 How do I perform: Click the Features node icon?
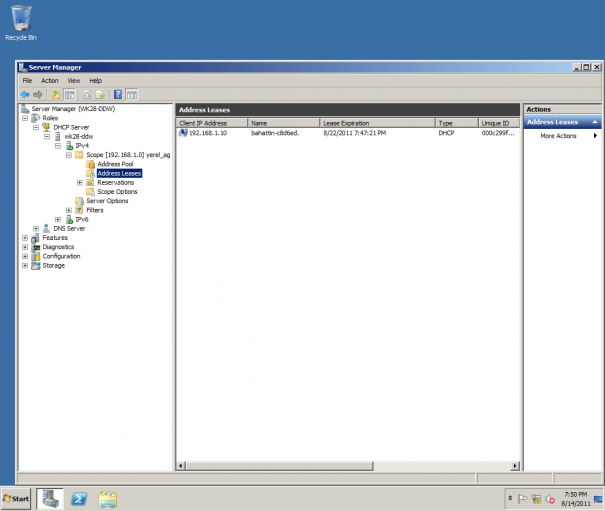[35, 238]
